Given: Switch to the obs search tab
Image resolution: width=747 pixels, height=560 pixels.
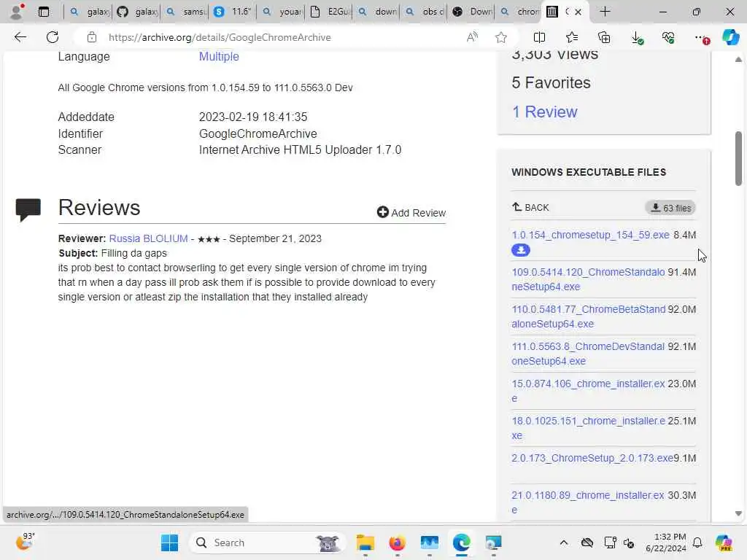Looking at the screenshot, I should pyautogui.click(x=425, y=12).
